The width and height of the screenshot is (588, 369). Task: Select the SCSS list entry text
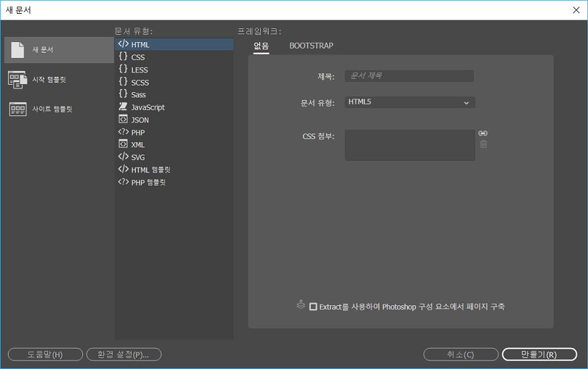(x=140, y=82)
